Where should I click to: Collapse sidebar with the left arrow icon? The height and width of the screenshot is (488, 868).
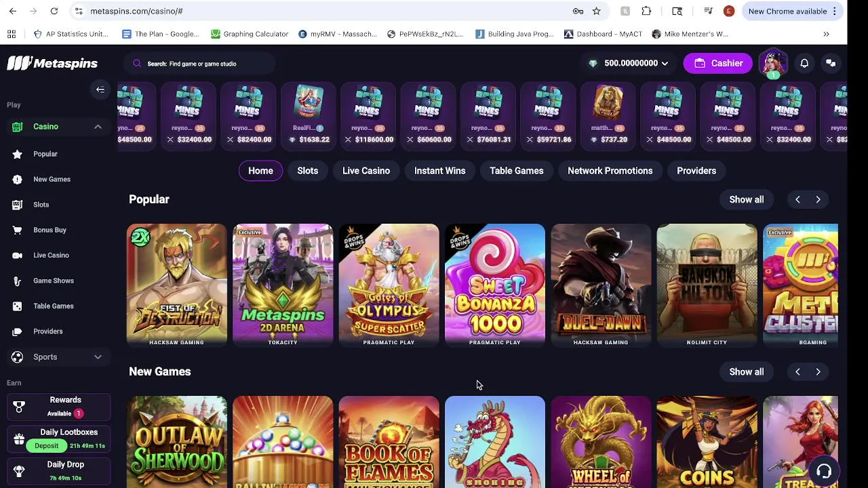coord(100,89)
